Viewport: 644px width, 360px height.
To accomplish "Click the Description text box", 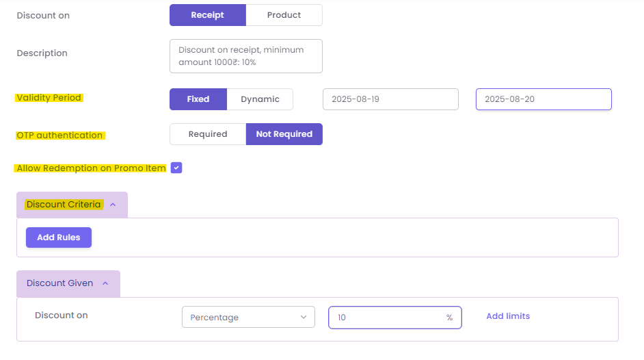I will (245, 56).
